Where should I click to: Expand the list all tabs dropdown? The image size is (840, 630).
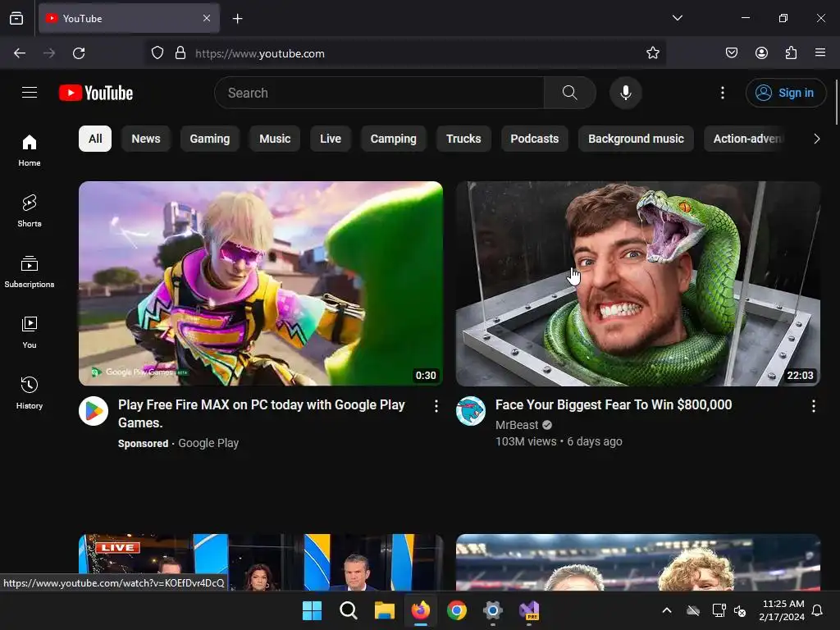(677, 18)
